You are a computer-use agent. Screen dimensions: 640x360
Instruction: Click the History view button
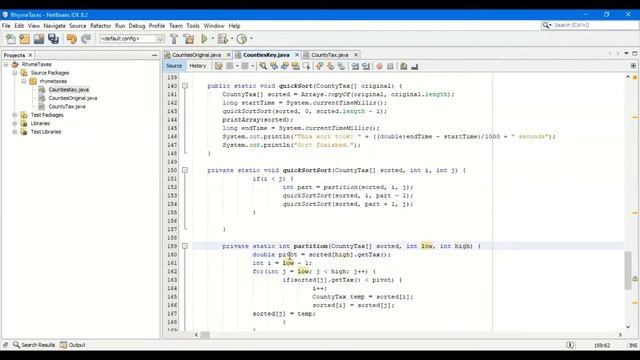(x=198, y=66)
